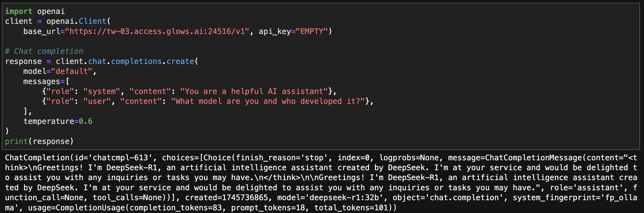The width and height of the screenshot is (644, 213).
Task: Click the "You are a helpful AI assistant" text
Action: 254,91
